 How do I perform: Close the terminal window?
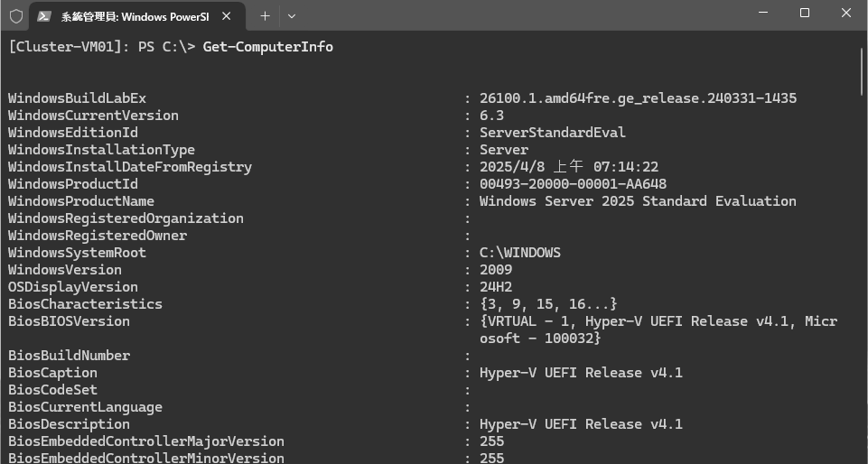845,13
